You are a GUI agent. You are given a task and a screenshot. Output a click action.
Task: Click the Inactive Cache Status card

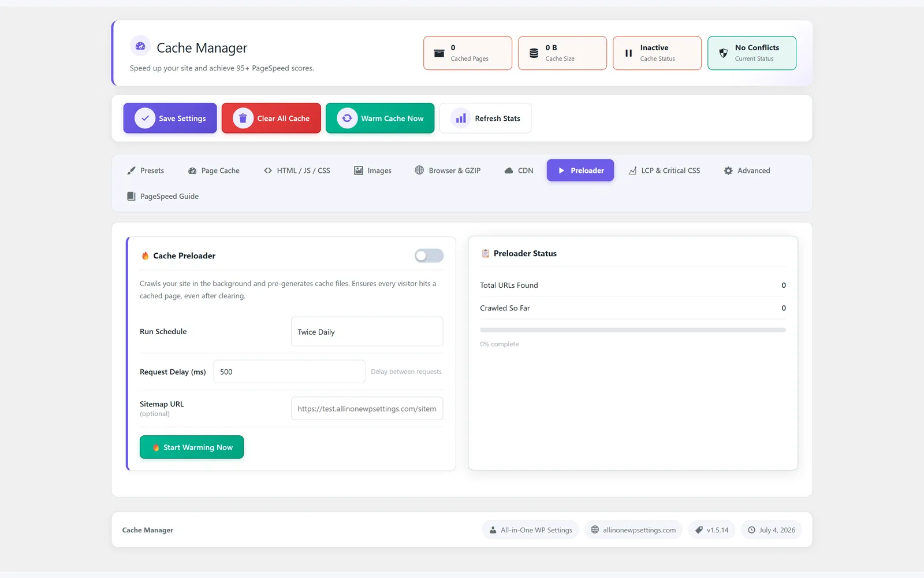click(x=657, y=53)
